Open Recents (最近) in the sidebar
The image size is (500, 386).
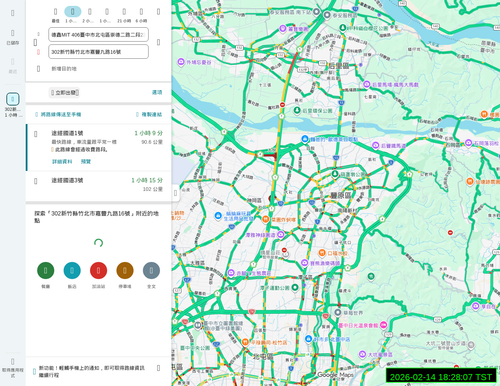13,65
